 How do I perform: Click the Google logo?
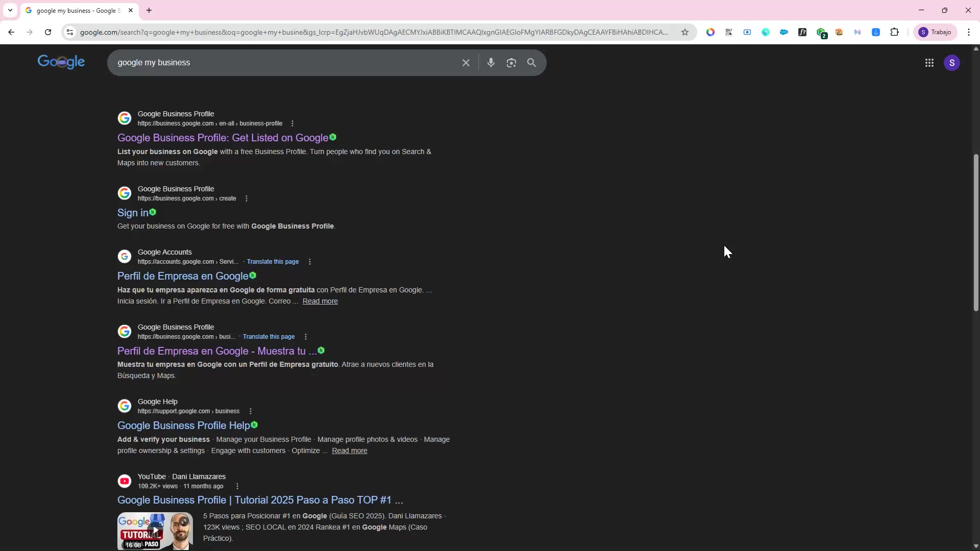[x=61, y=62]
